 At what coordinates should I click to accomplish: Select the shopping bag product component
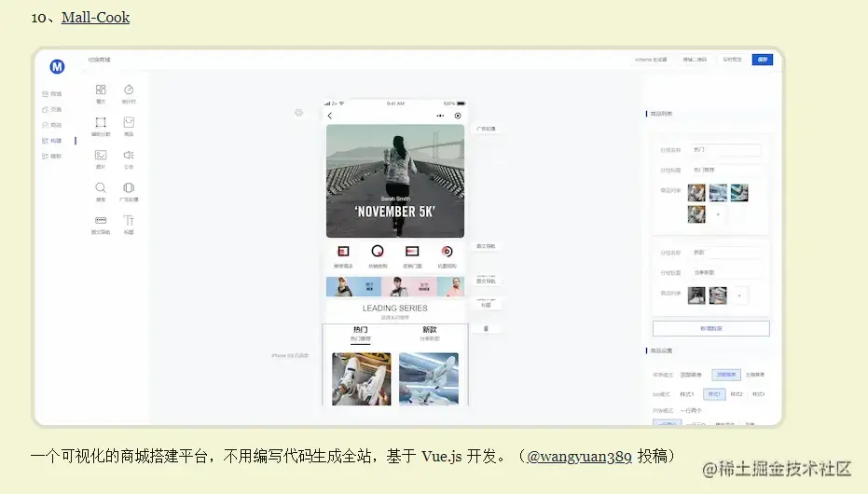coord(129,122)
